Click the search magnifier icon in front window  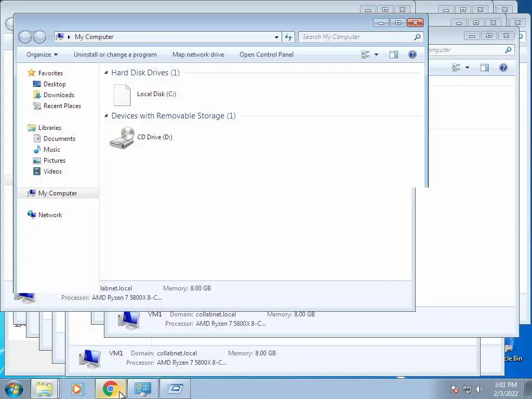pos(417,37)
